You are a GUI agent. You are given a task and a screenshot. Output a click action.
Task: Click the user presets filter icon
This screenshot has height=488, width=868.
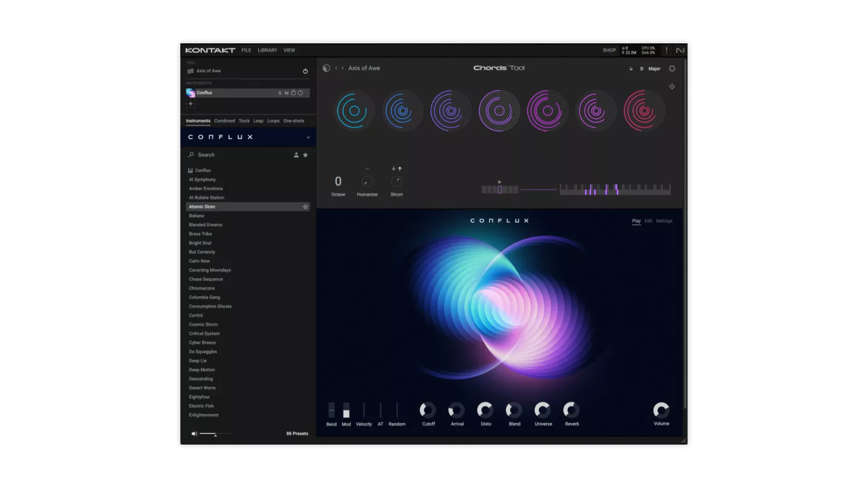click(x=296, y=155)
